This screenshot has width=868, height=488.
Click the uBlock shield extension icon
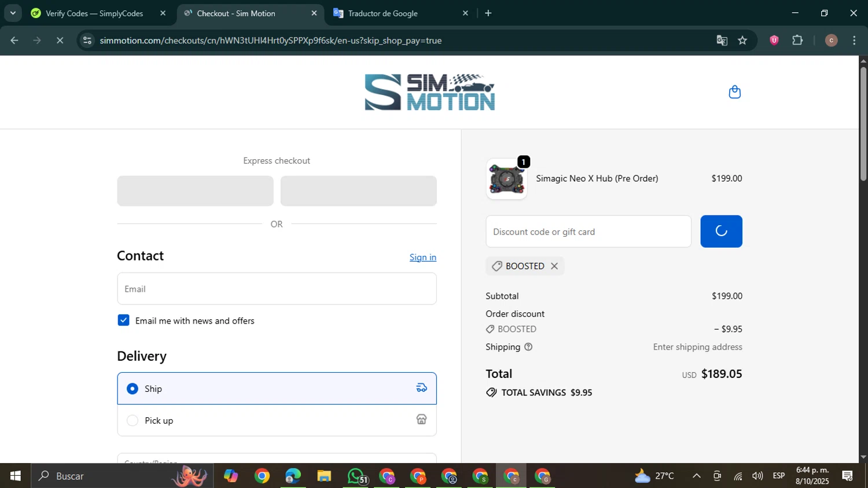pos(774,41)
